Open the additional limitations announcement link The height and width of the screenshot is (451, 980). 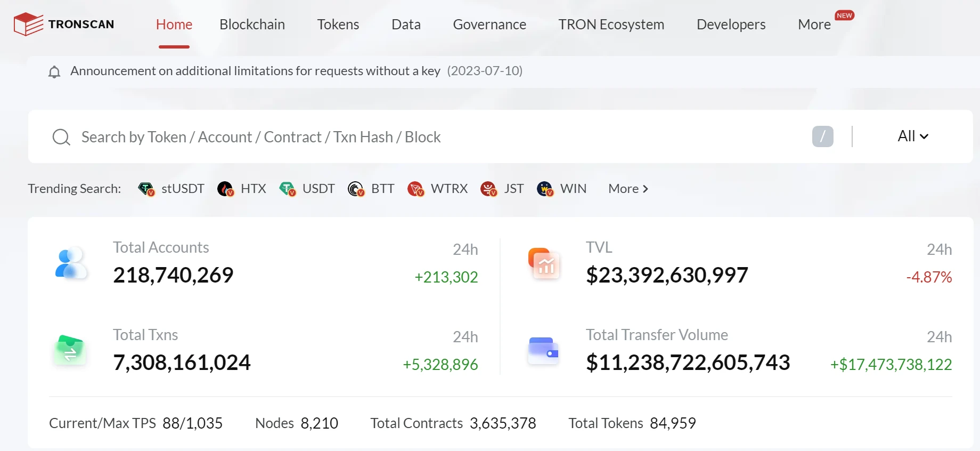[255, 71]
